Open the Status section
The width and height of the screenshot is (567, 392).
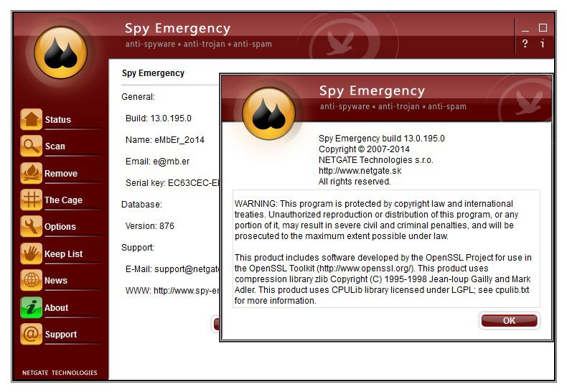click(x=58, y=120)
